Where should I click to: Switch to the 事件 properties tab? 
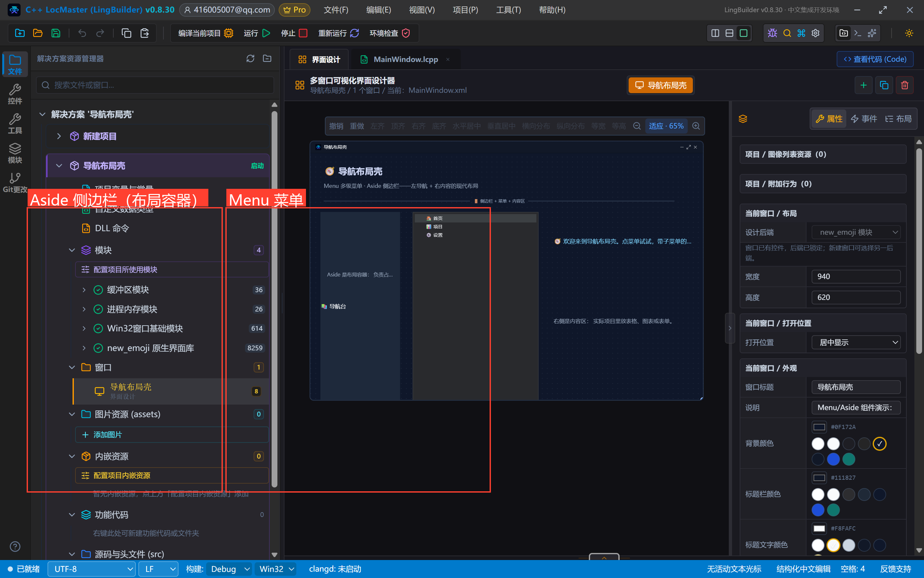(x=864, y=119)
